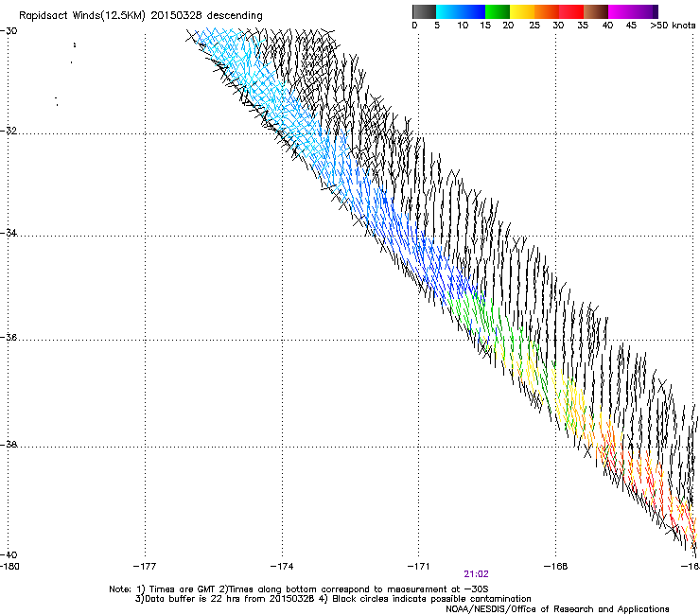
Task: Click the cyan-blue 5-15 knots legend gradient
Action: (461, 11)
